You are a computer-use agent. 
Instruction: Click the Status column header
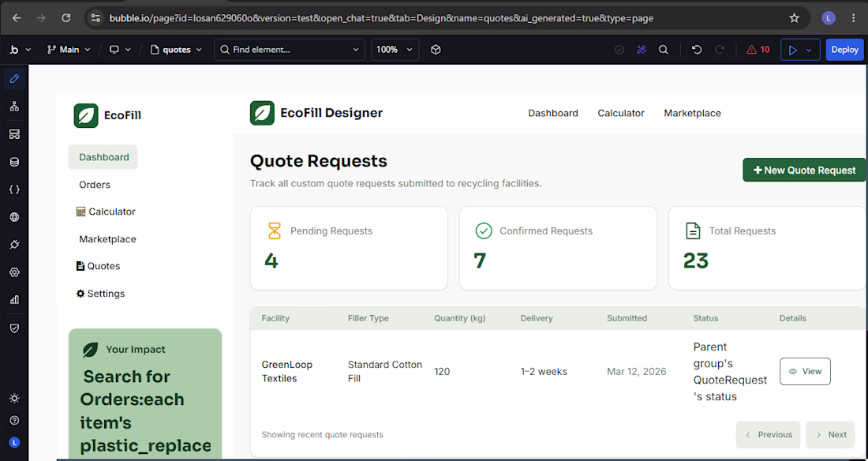click(705, 319)
